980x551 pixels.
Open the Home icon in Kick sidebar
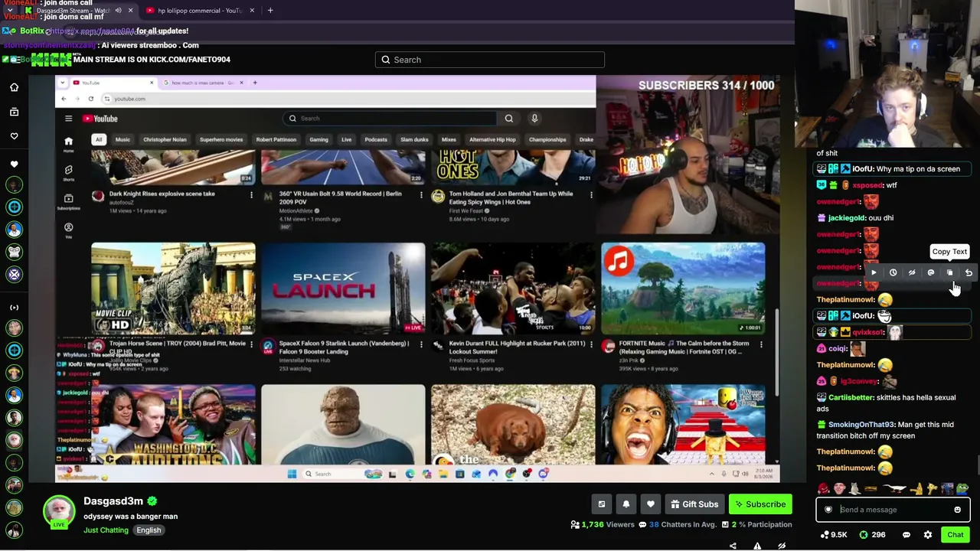[14, 87]
